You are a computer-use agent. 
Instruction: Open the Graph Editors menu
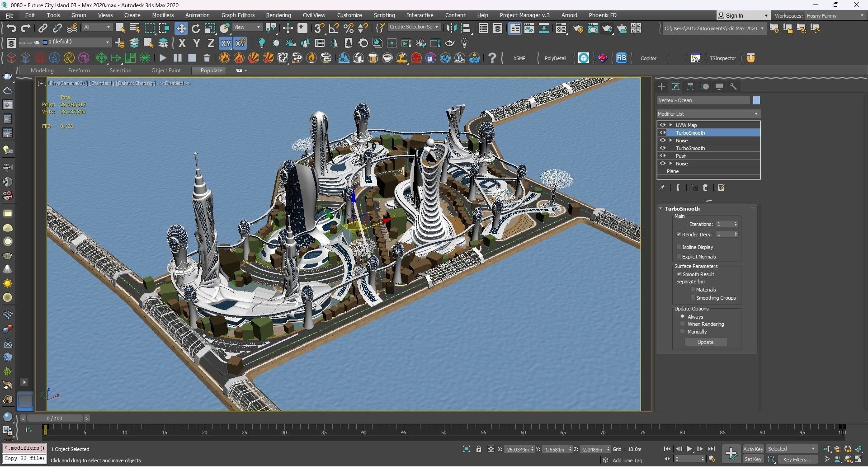point(238,15)
